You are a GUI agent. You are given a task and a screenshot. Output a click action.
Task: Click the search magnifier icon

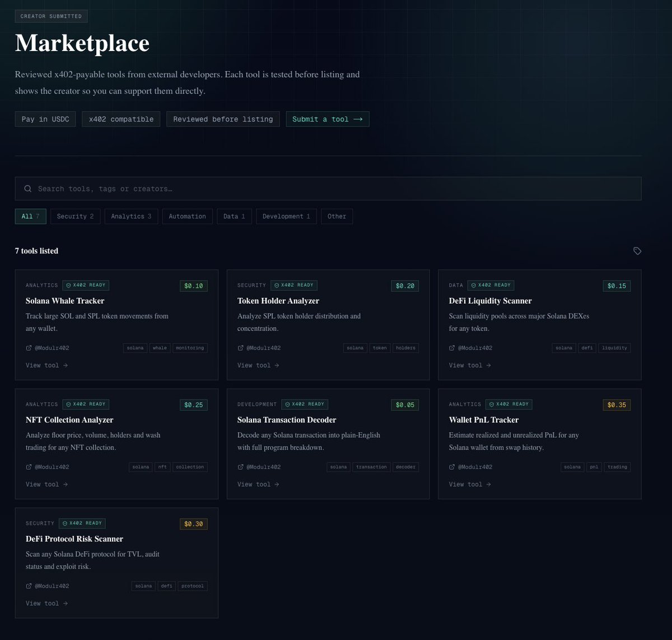pyautogui.click(x=28, y=189)
